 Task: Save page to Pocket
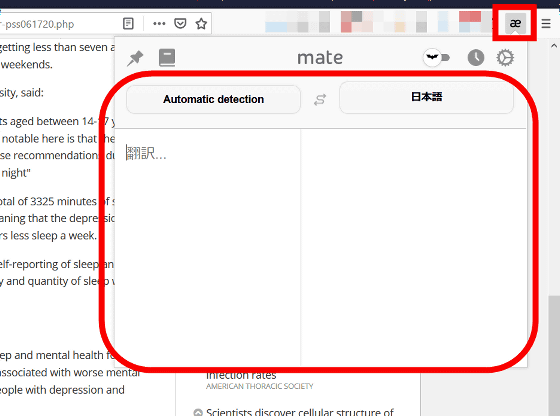180,24
